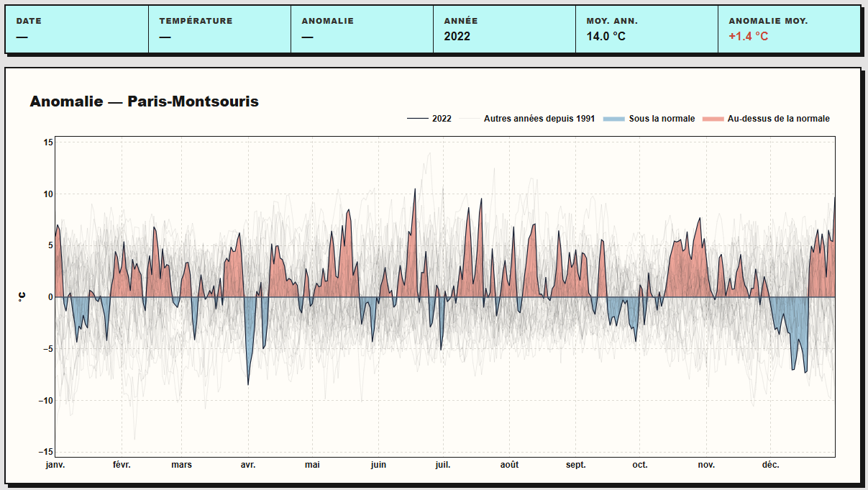Click the 'août' x-axis label
Viewport: 868px width, 490px height.
[509, 465]
